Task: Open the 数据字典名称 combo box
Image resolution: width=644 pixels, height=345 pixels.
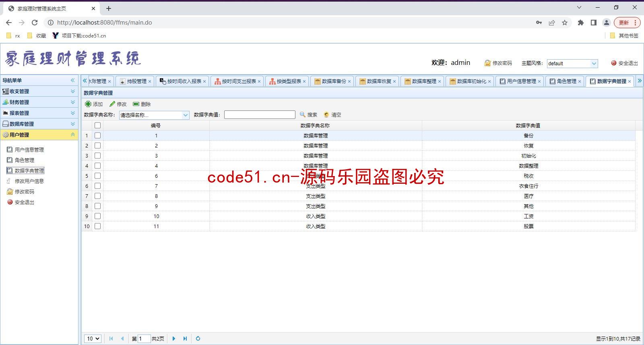Action: pyautogui.click(x=186, y=115)
